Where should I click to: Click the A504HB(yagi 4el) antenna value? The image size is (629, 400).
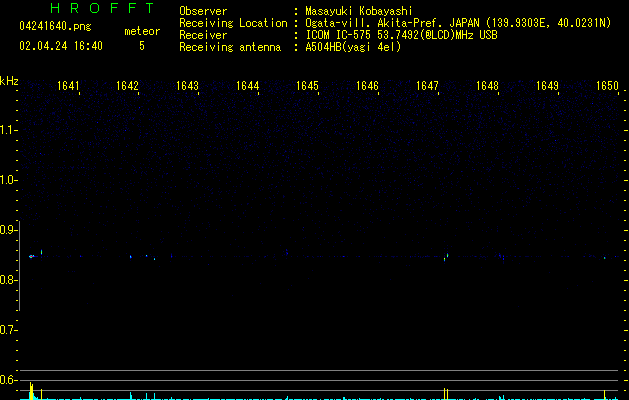point(353,47)
